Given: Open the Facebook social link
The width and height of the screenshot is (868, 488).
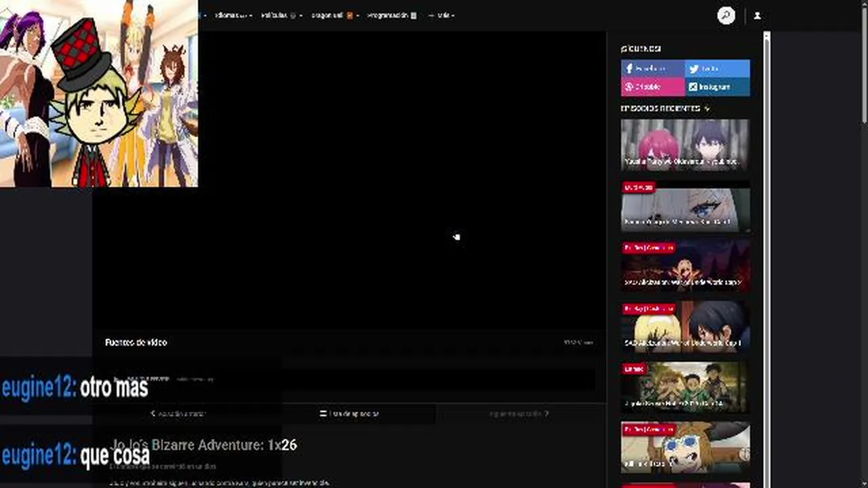Looking at the screenshot, I should (653, 68).
